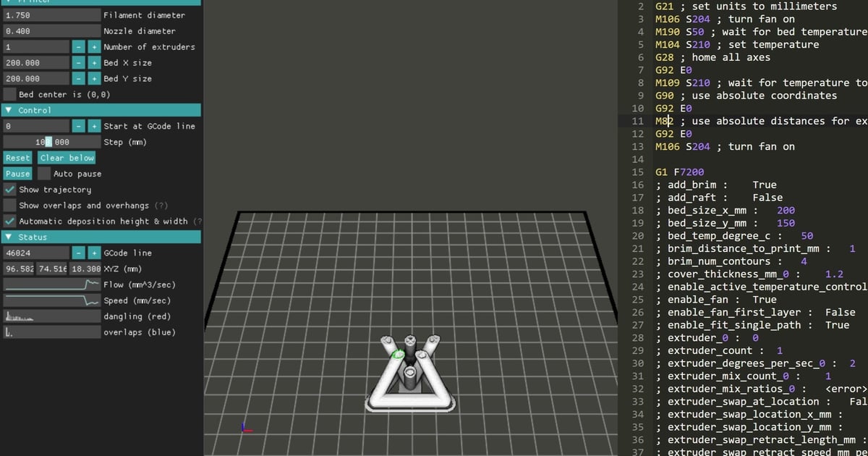Adjust the Step (mm) slider
The image size is (868, 456).
click(51, 143)
